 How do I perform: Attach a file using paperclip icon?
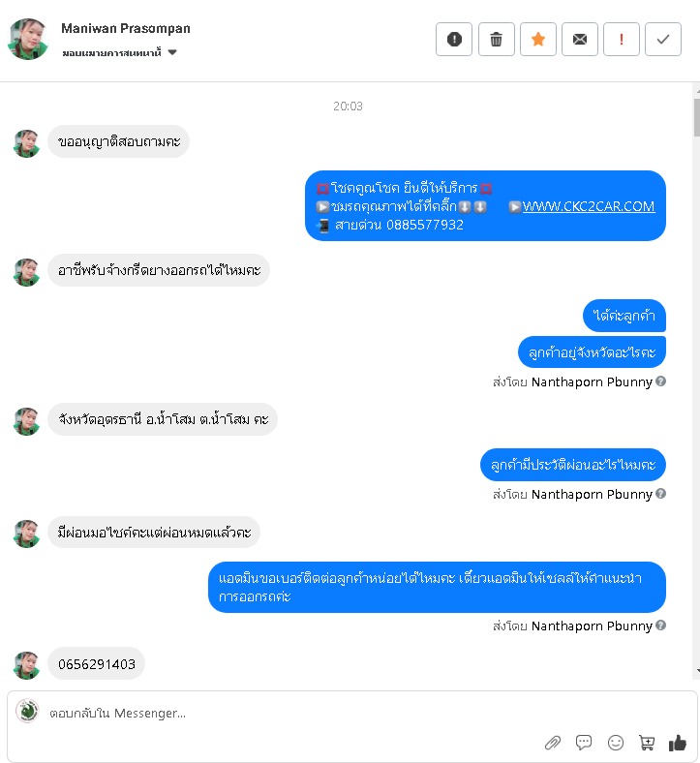tap(553, 743)
